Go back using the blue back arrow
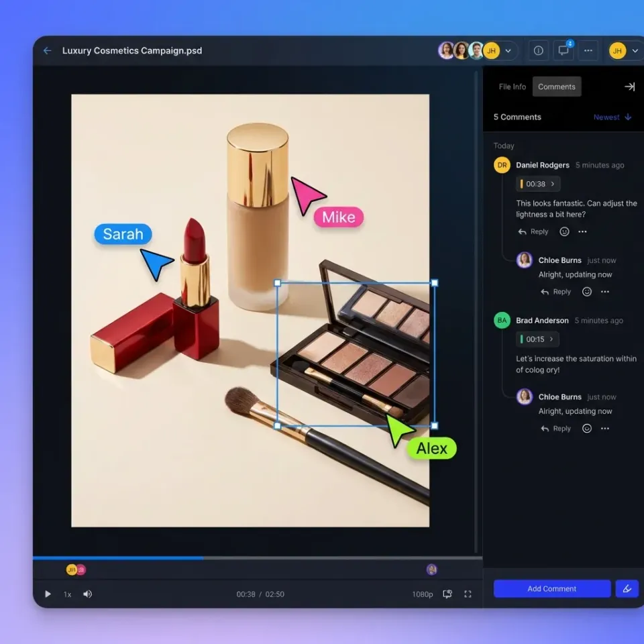The width and height of the screenshot is (644, 644). (x=46, y=50)
